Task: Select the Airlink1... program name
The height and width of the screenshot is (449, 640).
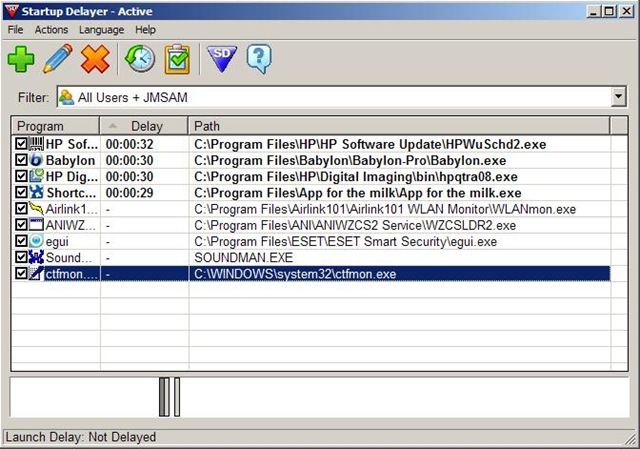Action: (x=72, y=209)
